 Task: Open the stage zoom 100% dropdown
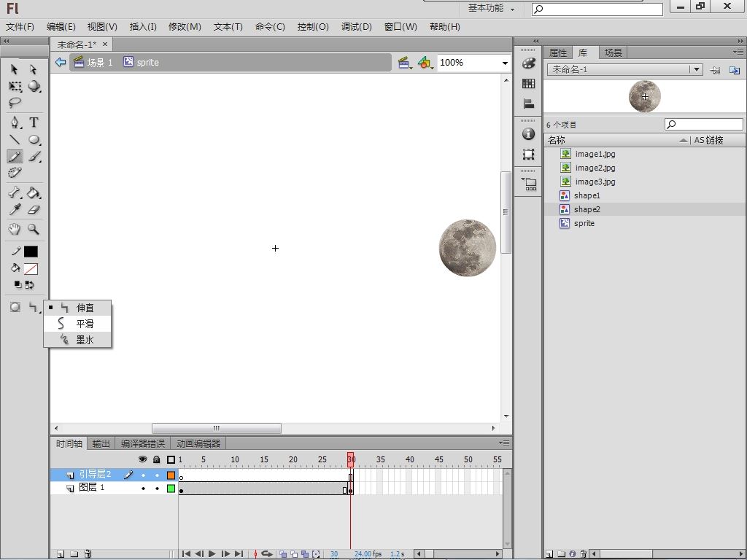click(504, 63)
